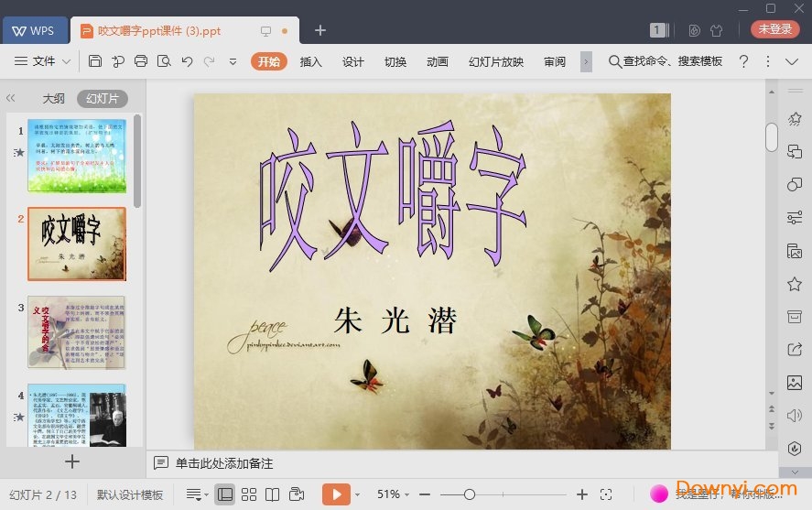Switch to the 插入 tab
The width and height of the screenshot is (812, 510).
point(310,61)
